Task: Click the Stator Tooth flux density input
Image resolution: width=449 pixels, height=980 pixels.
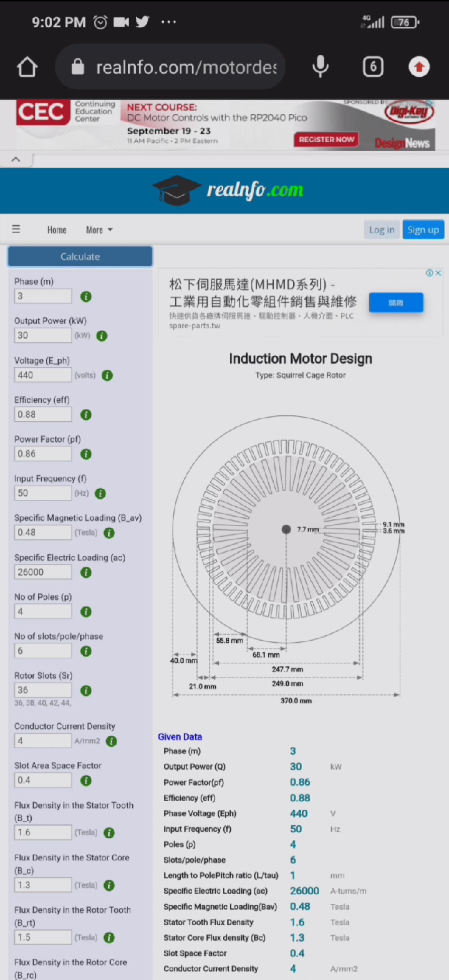Action: pos(43,832)
